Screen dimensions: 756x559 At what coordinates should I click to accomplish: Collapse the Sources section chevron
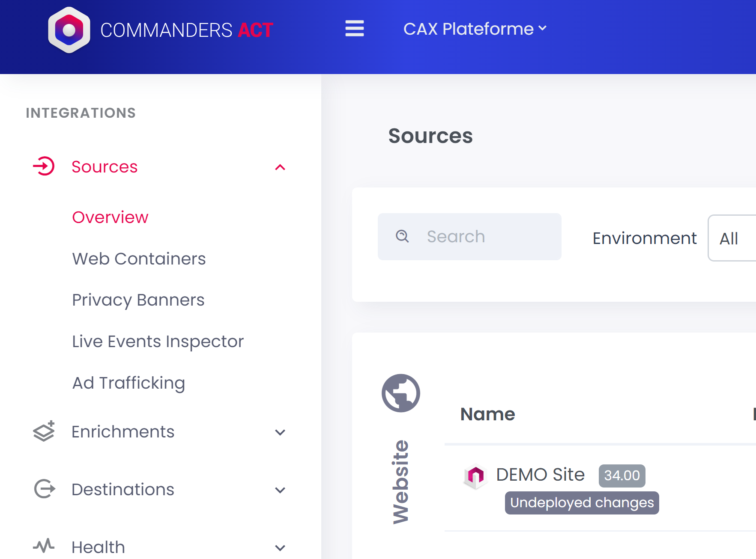click(280, 167)
